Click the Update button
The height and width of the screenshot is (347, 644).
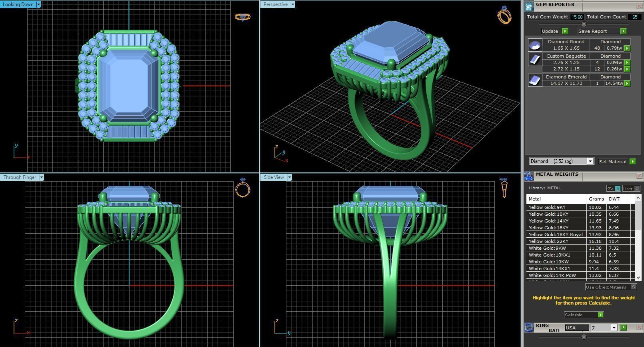click(554, 31)
